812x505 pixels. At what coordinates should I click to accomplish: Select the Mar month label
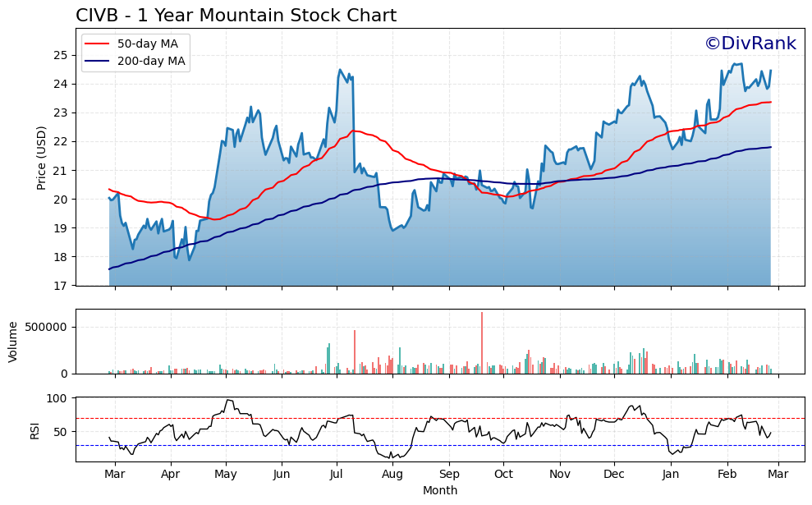click(115, 475)
